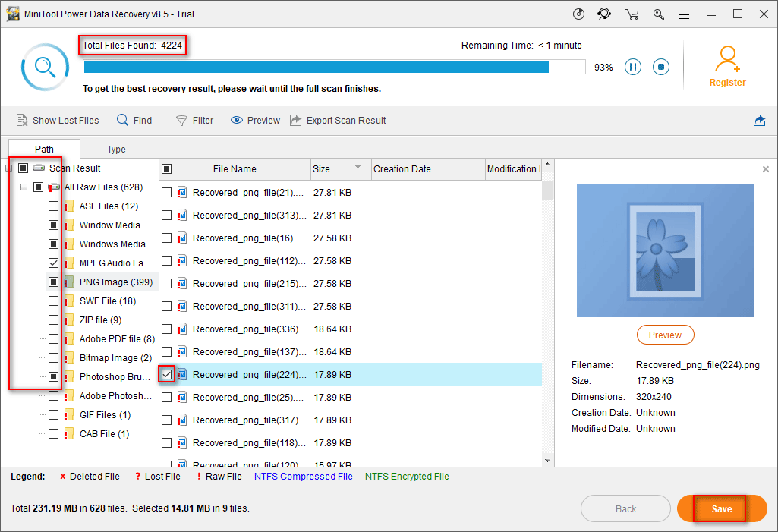The height and width of the screenshot is (532, 778).
Task: Click the Save button
Action: click(x=721, y=508)
